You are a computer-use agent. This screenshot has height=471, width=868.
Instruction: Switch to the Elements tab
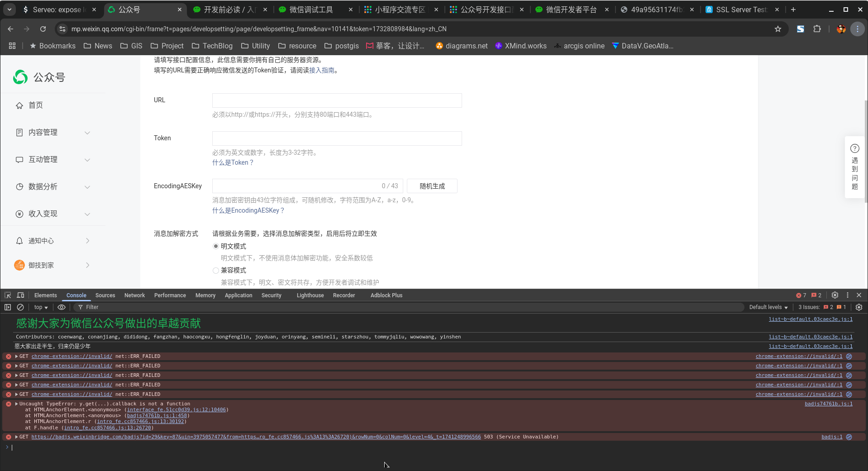click(x=46, y=295)
